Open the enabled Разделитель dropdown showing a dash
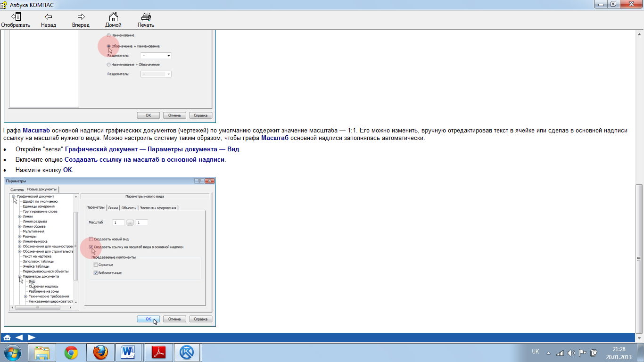 [156, 56]
